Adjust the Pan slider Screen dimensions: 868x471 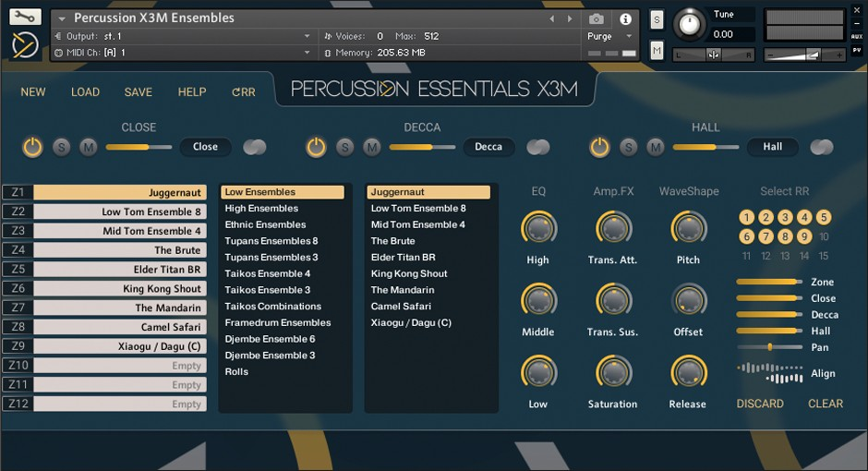tap(769, 347)
